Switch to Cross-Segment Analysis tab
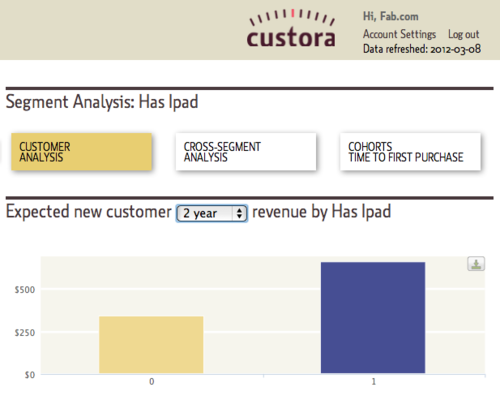This screenshot has height=400, width=500. [246, 152]
